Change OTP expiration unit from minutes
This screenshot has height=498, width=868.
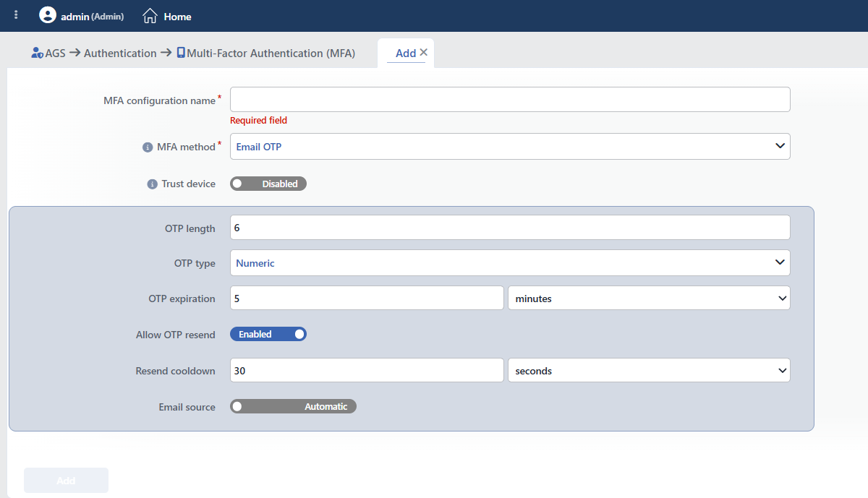pos(649,298)
